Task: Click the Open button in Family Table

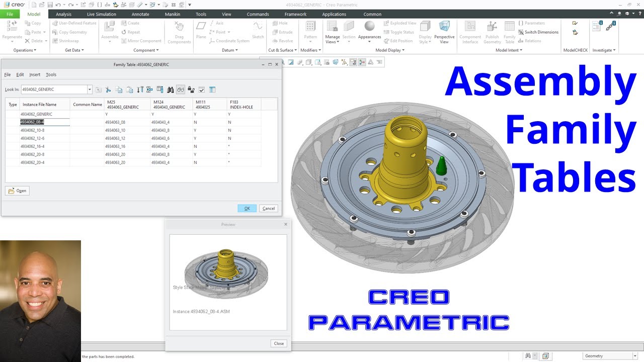Action: [17, 191]
